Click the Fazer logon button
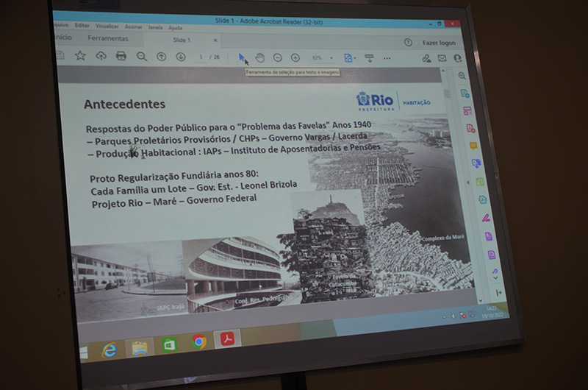The image size is (588, 390). point(439,43)
